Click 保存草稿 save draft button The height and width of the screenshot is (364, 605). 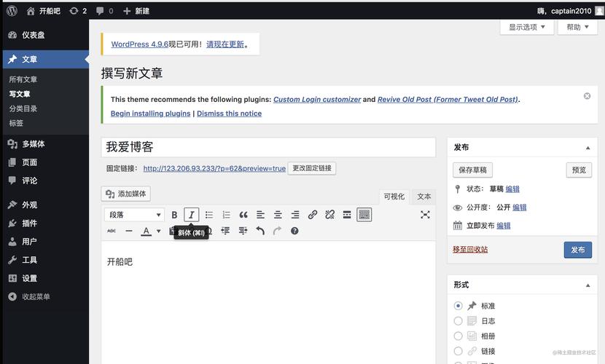(472, 170)
